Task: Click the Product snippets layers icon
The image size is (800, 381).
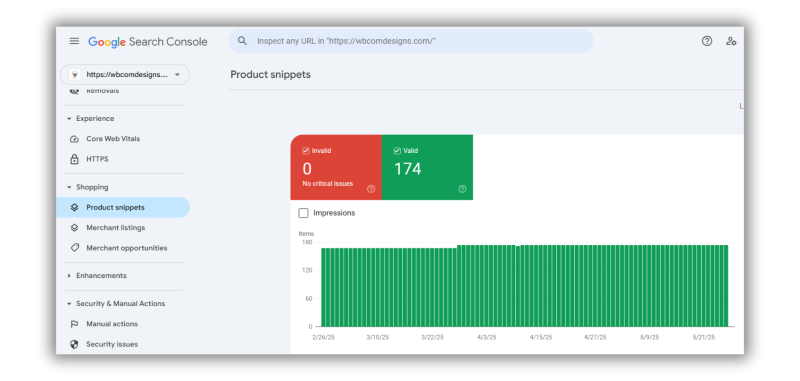Action: (x=74, y=208)
